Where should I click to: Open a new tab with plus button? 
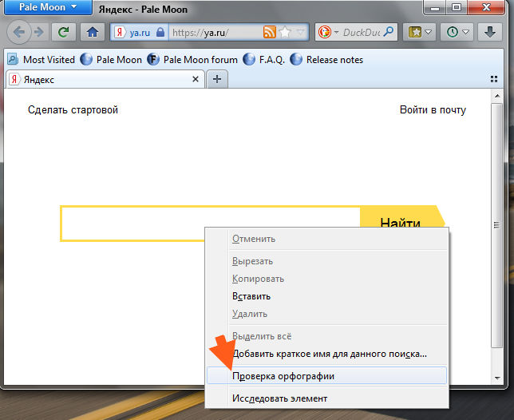point(217,79)
